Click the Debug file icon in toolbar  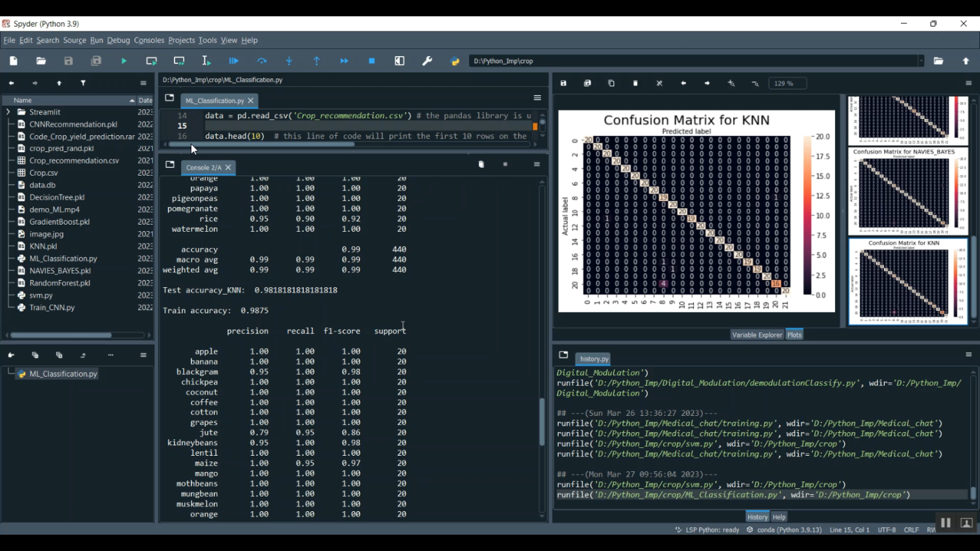(234, 61)
